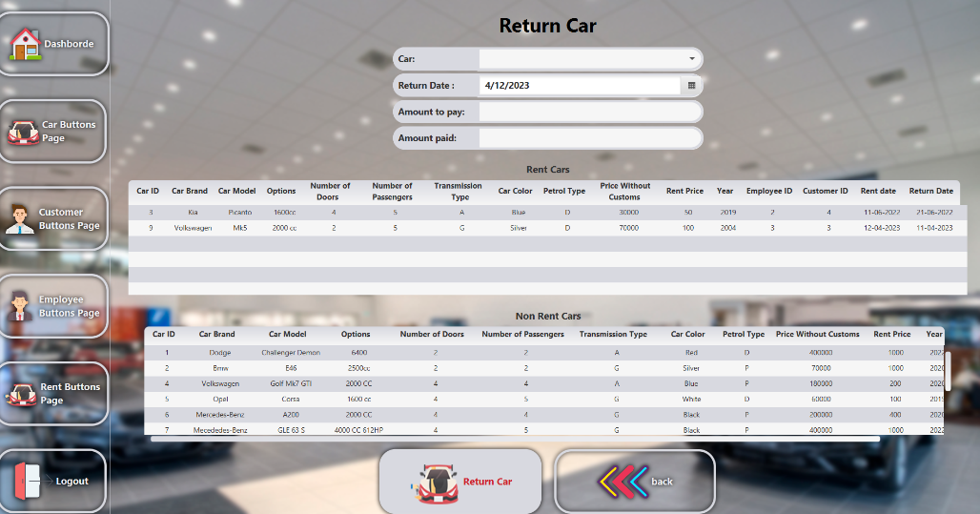Open the Dashborde page label
Image resolution: width=980 pixels, height=514 pixels.
69,44
